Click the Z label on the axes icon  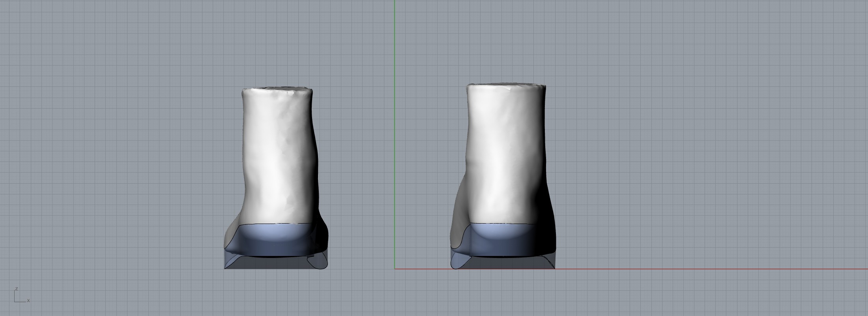click(16, 289)
